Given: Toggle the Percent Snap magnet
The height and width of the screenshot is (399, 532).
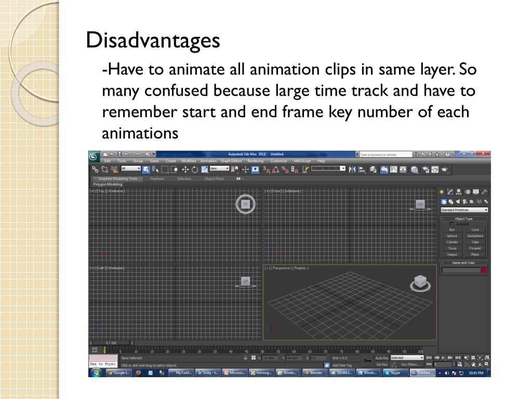Looking at the screenshot, I should pos(285,169).
